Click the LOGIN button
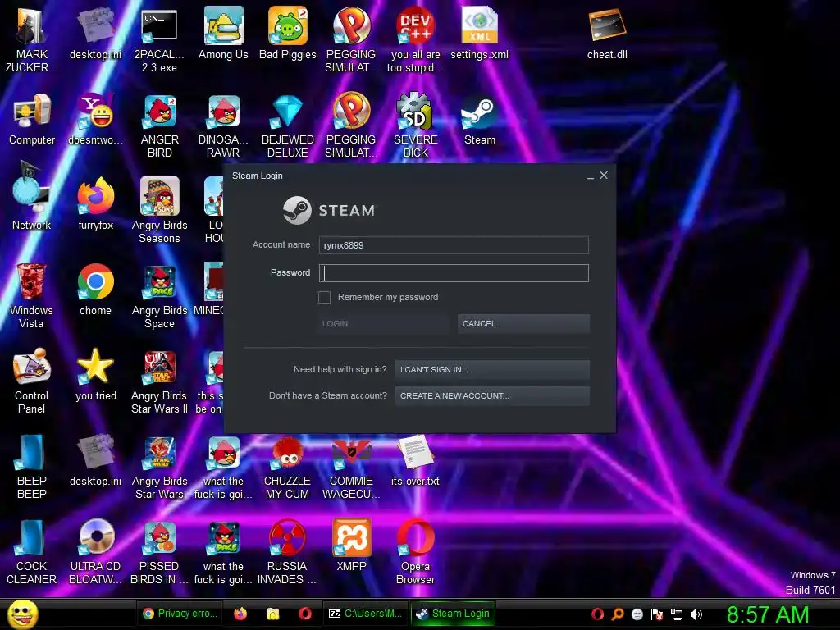840x630 pixels. click(x=382, y=323)
